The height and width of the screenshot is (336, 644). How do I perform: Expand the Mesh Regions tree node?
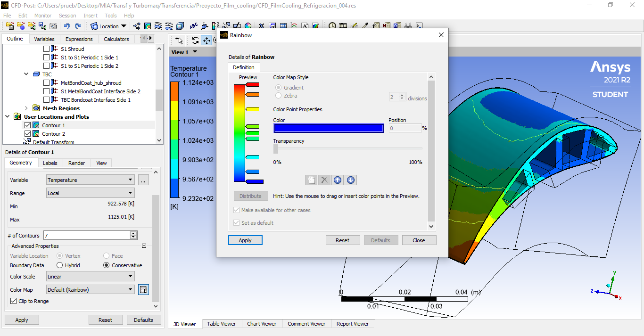coord(26,108)
